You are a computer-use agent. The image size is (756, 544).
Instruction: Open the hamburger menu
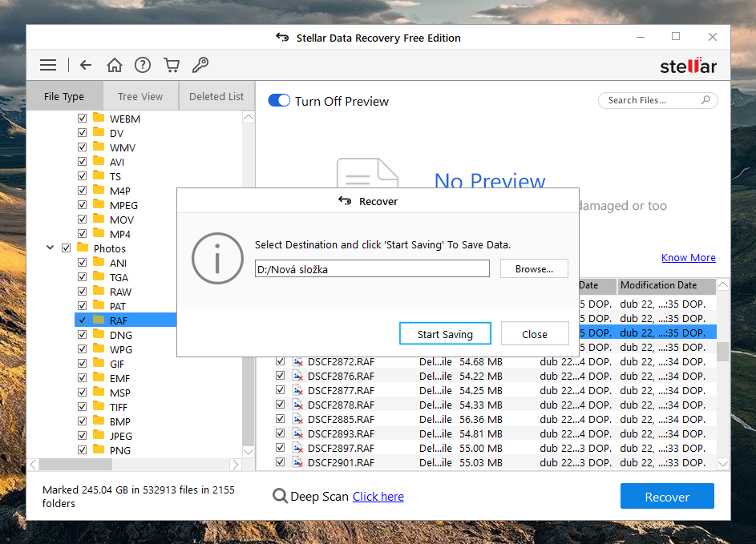(48, 65)
